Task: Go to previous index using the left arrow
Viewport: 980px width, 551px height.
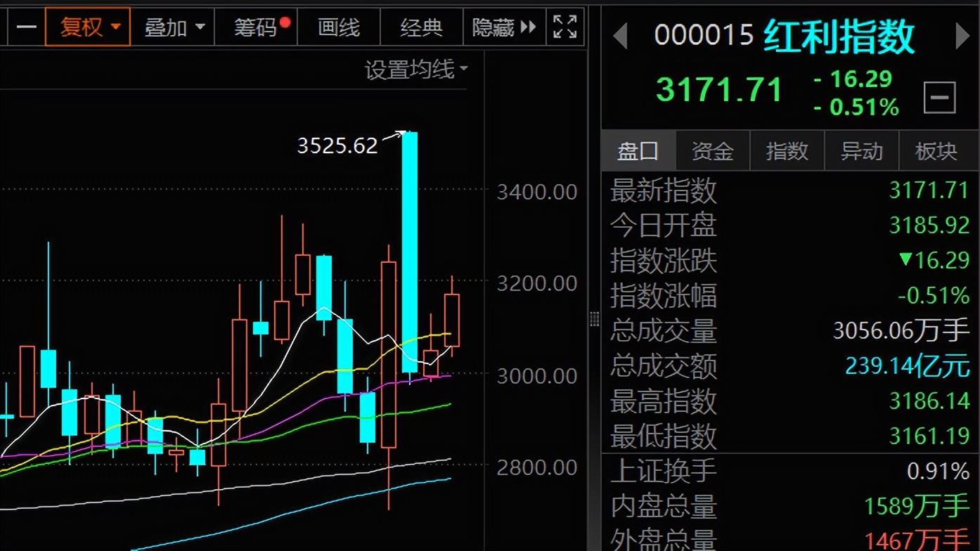Action: (x=620, y=35)
